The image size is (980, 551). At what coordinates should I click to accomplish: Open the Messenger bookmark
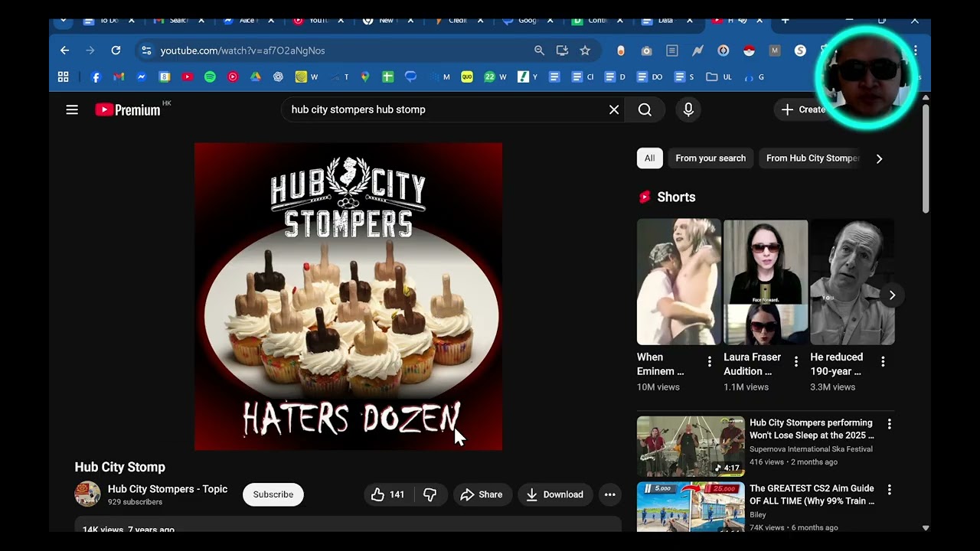142,77
